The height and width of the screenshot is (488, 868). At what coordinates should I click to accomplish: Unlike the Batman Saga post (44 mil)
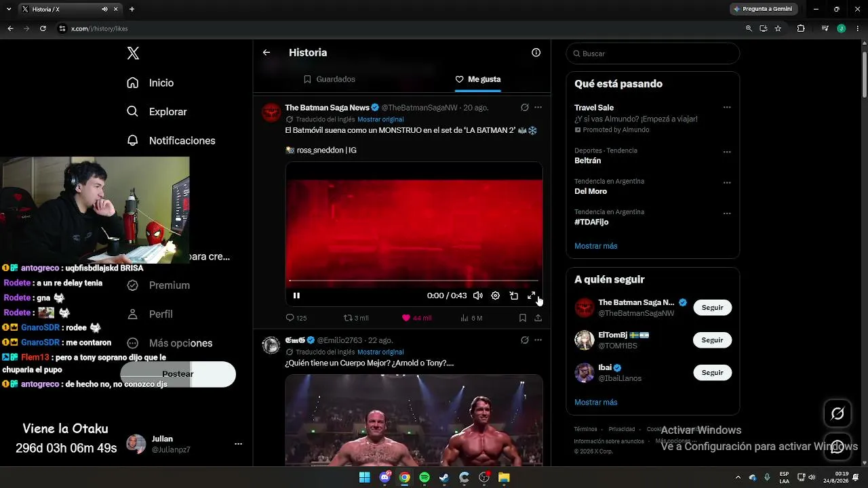click(416, 318)
